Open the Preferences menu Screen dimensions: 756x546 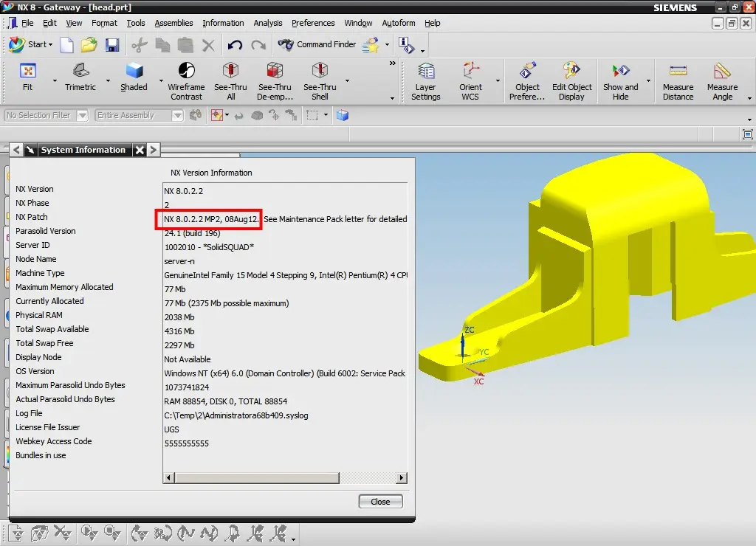coord(313,23)
